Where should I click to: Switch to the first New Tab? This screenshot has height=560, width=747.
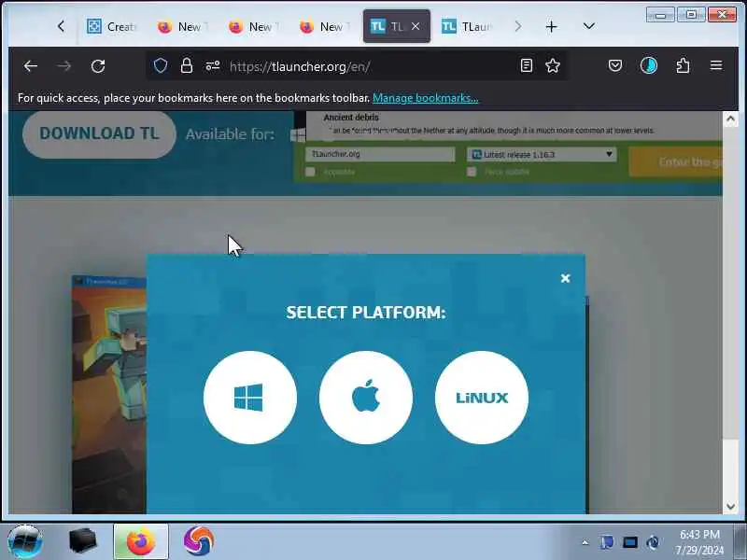pyautogui.click(x=183, y=27)
